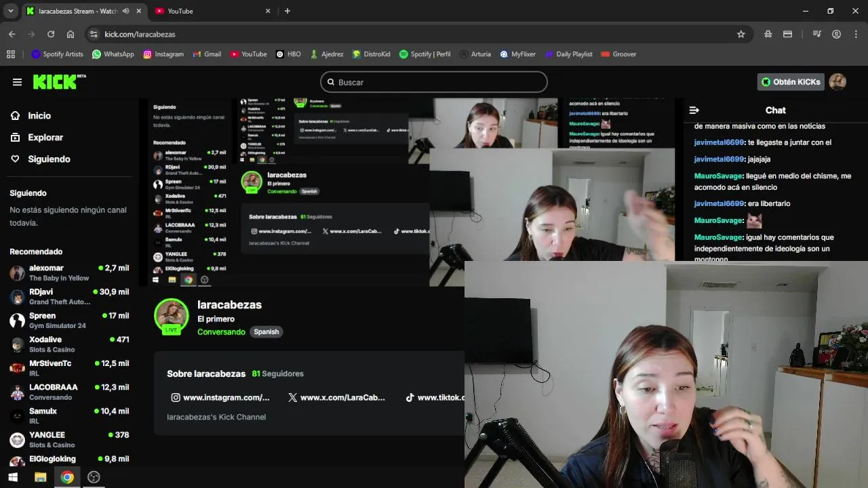Click the 81 Seguidores text
Viewport: 868px width, 488px height.
[277, 373]
